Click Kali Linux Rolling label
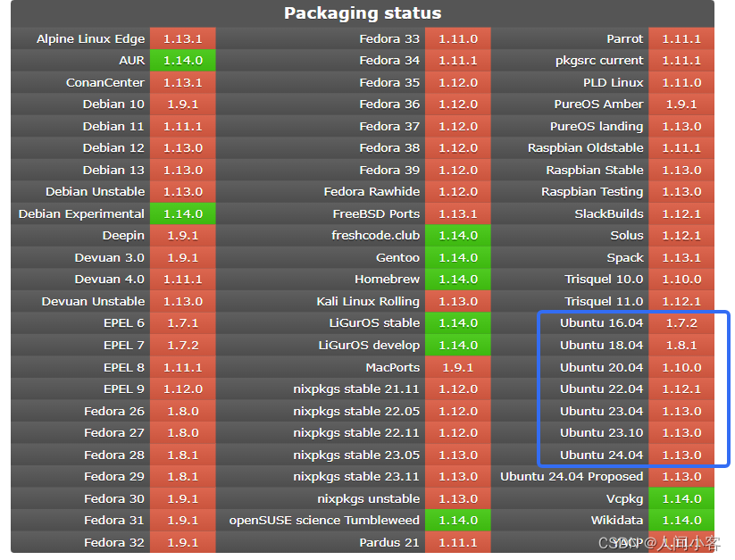Image resolution: width=735 pixels, height=560 pixels. 368,301
